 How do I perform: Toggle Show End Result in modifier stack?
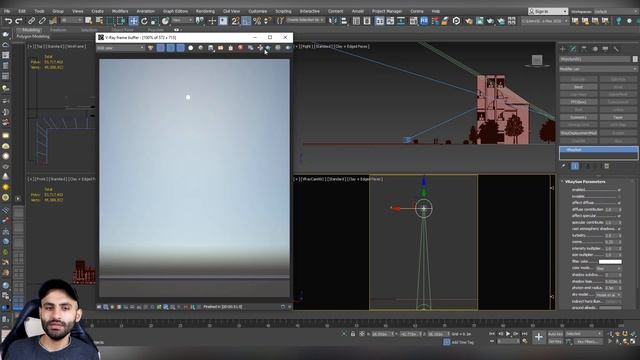pos(575,166)
